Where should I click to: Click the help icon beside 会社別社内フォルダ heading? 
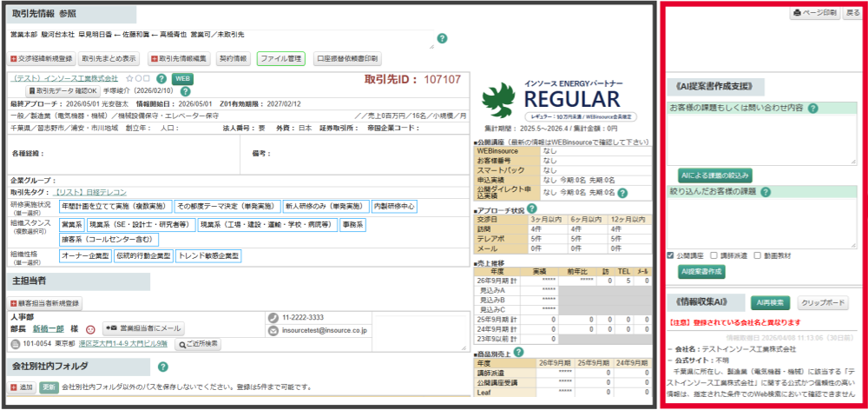point(163,367)
